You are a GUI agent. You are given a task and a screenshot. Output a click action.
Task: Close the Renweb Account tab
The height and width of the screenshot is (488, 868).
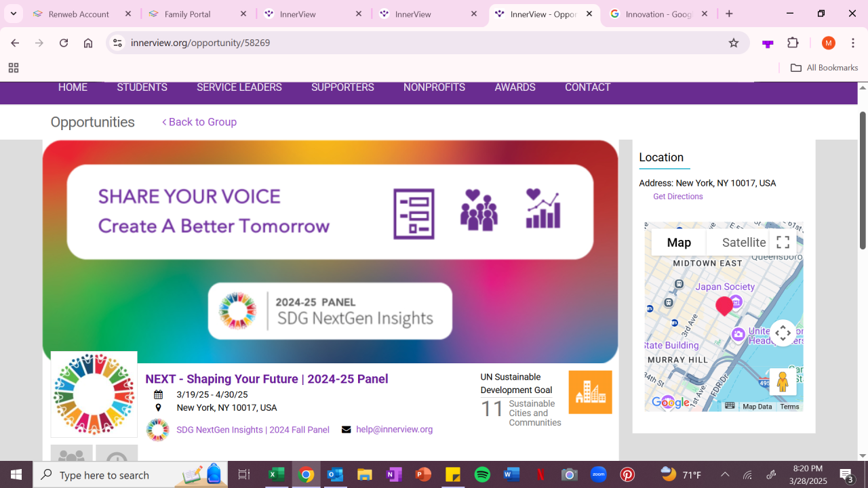tap(128, 14)
